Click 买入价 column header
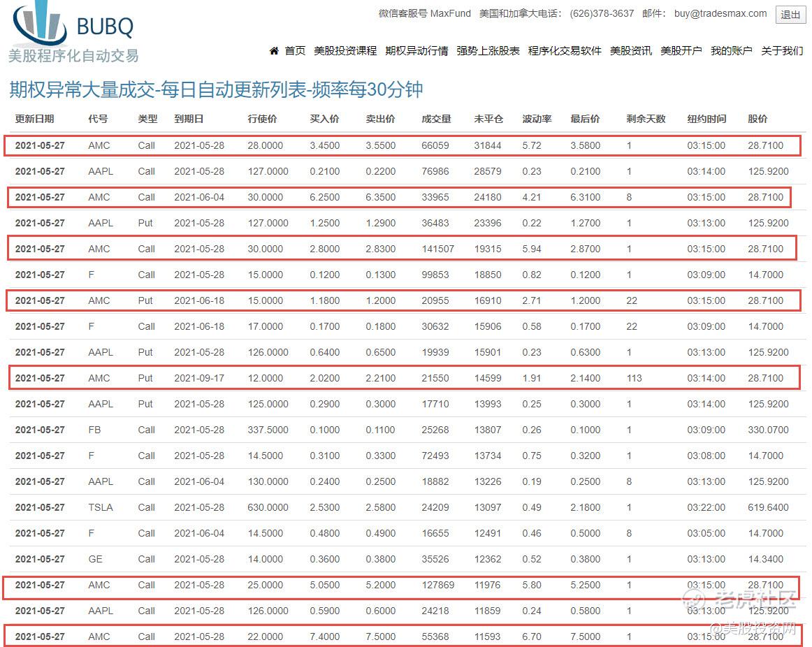The height and width of the screenshot is (647, 812). pos(324,119)
